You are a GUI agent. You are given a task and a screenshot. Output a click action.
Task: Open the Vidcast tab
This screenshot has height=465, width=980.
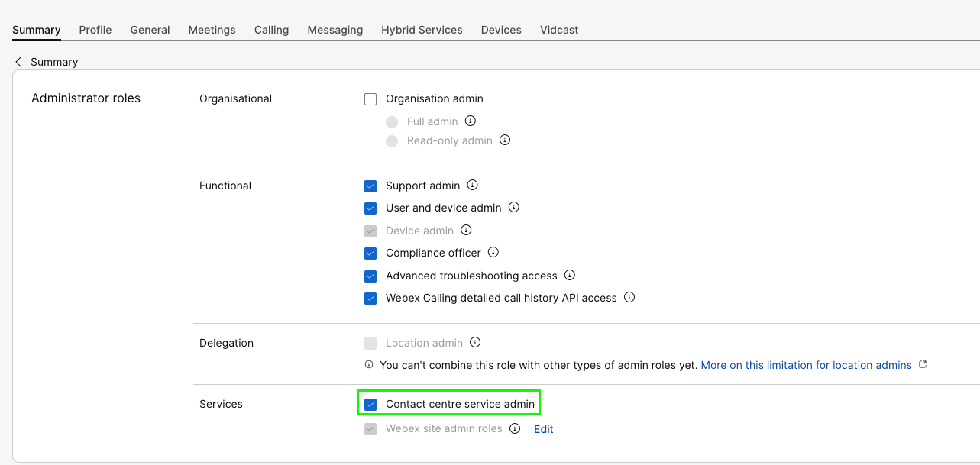pos(559,30)
